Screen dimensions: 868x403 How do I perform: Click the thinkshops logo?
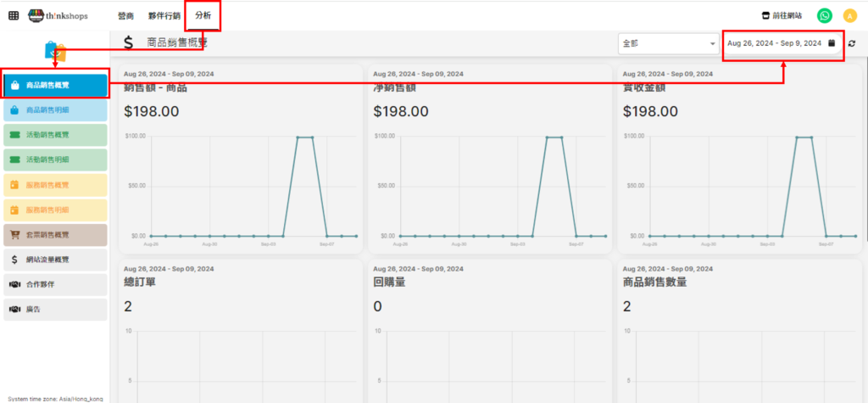point(58,15)
